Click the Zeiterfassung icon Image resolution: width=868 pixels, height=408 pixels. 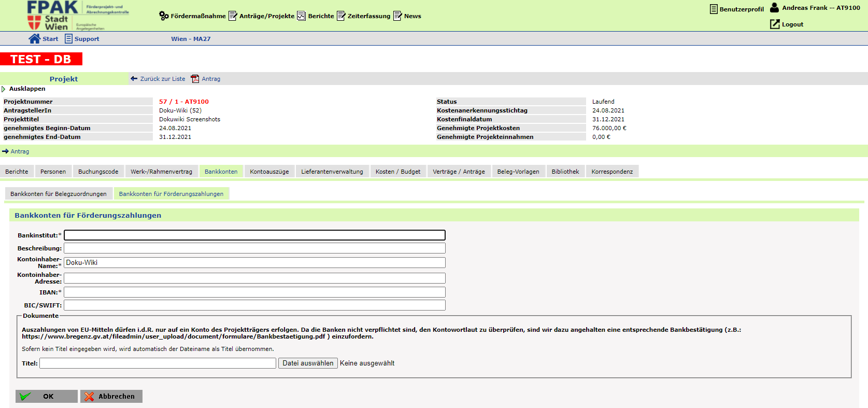341,16
